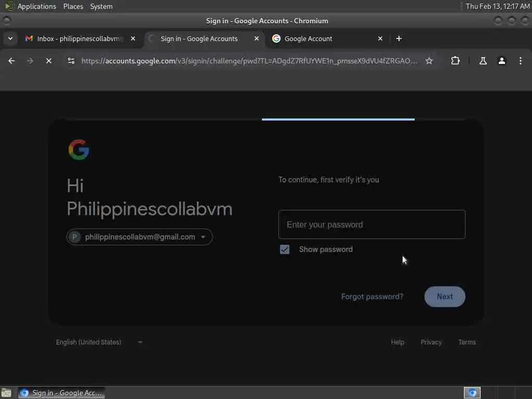Open the System menu
Image resolution: width=532 pixels, height=399 pixels.
101,6
